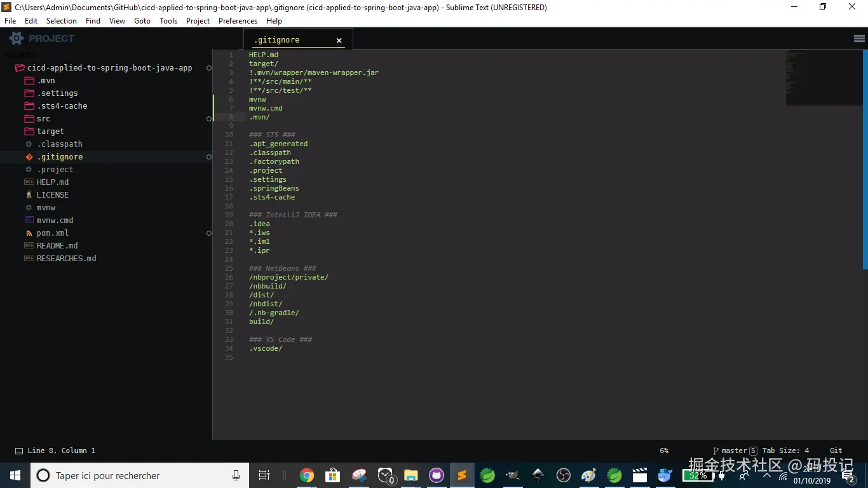Open the View menu

coord(117,21)
